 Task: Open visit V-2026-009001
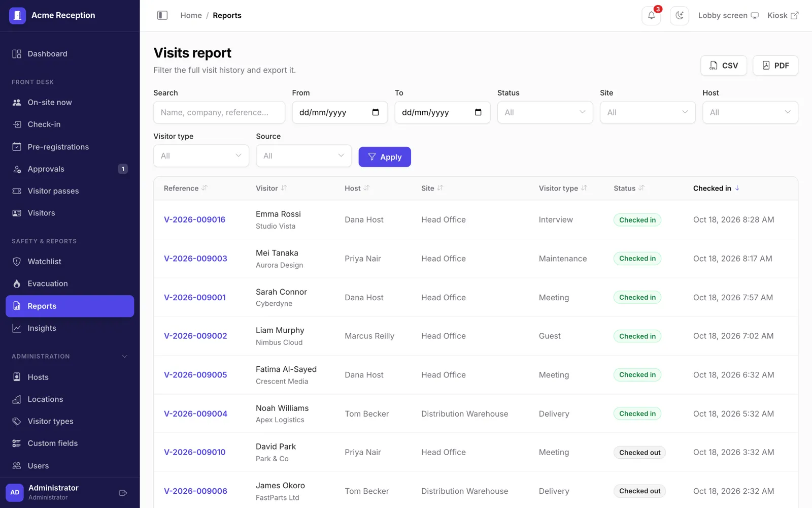(195, 298)
